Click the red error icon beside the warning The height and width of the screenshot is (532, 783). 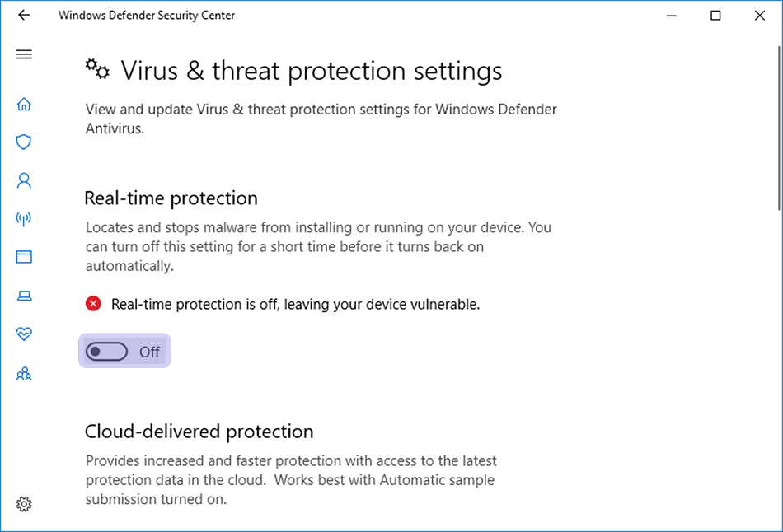[93, 303]
